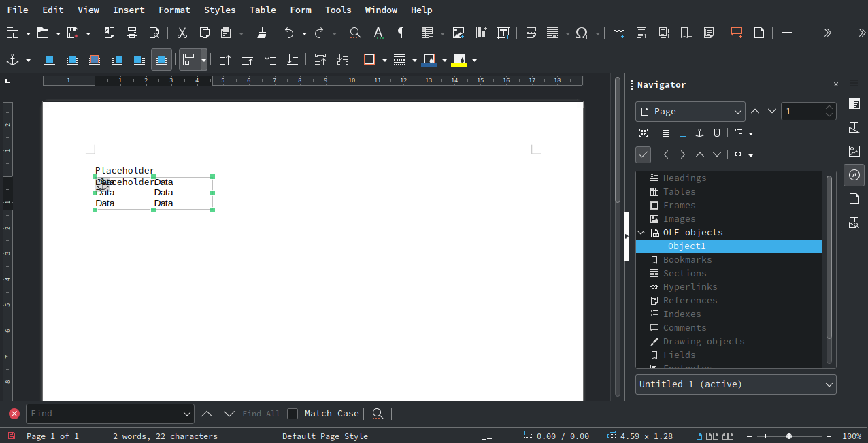Collapse the OLE objects tree node
The height and width of the screenshot is (443, 868).
pyautogui.click(x=641, y=233)
